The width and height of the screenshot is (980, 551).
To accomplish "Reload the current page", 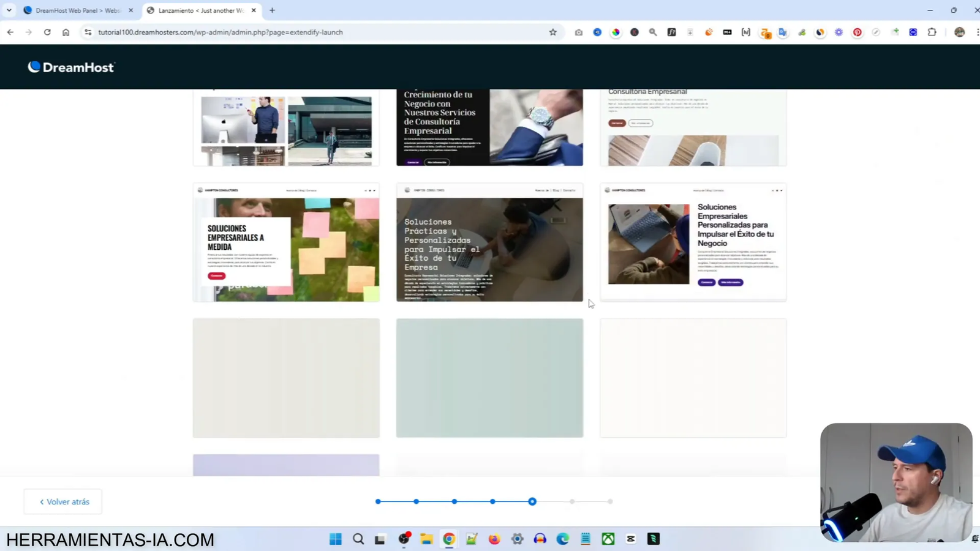I will [47, 32].
